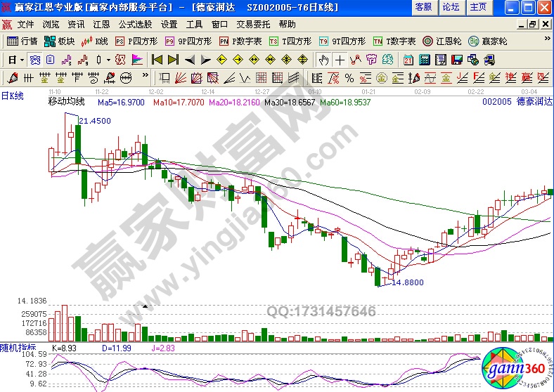Select the red pencil drawing tool

13,78
